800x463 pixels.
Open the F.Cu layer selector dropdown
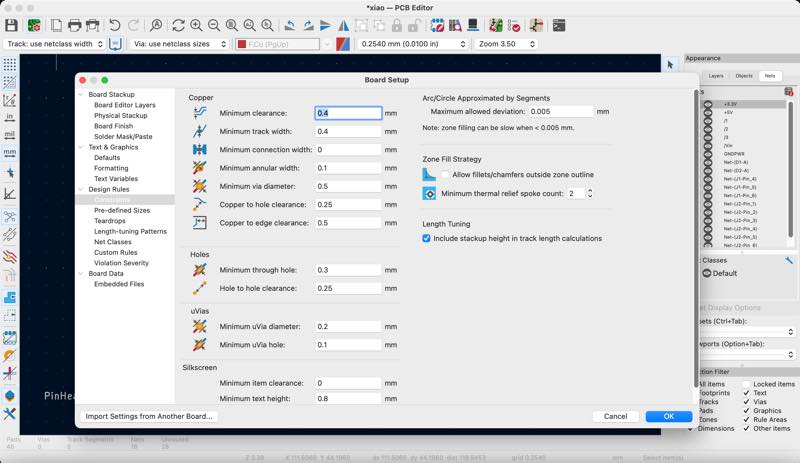pos(284,44)
